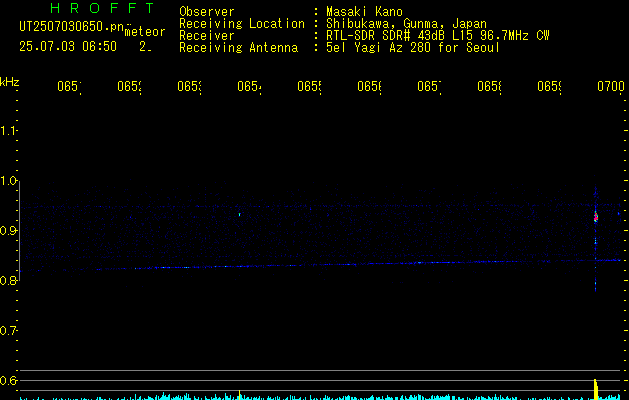Click '5el Yagi Az 280 for Seoul'
629x400 pixels.
(413, 48)
